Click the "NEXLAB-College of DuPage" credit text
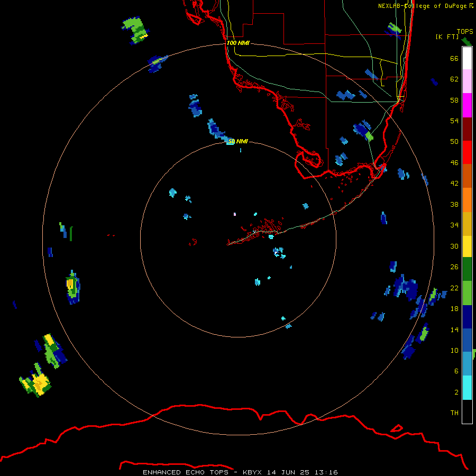 click(x=422, y=6)
